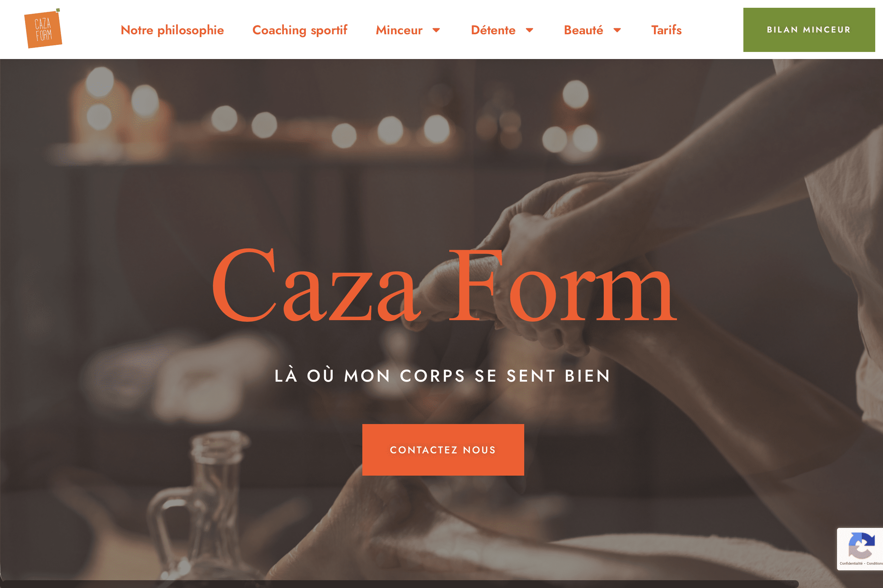Open Notre philosophie menu item
883x588 pixels.
point(172,30)
